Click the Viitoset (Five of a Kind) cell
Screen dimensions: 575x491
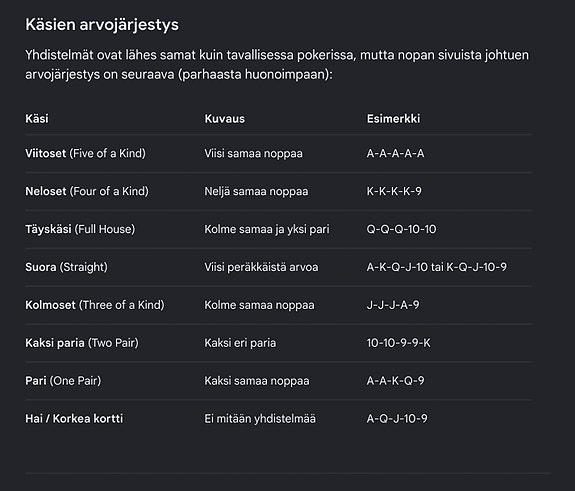[x=85, y=153]
